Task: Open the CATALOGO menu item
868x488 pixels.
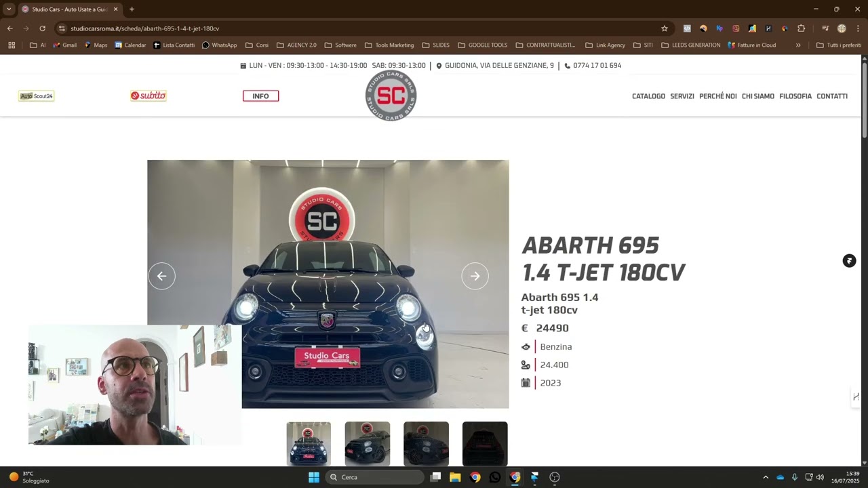Action: (x=648, y=96)
